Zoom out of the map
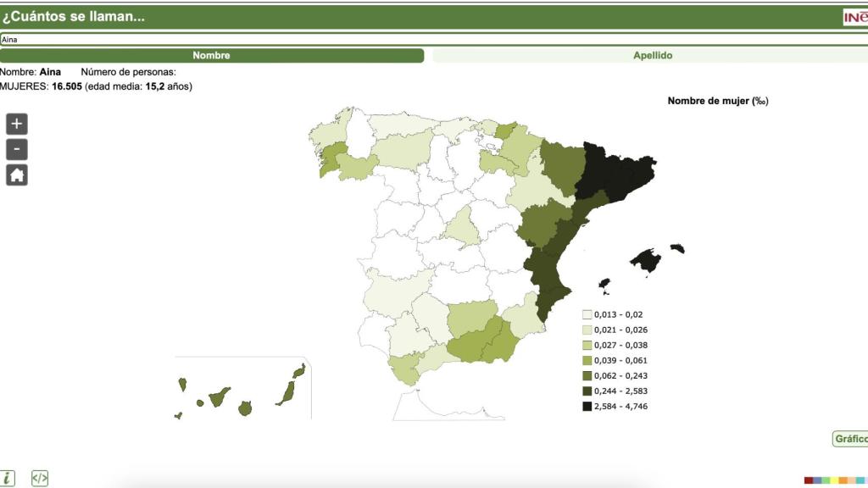868x488 pixels. [x=17, y=150]
